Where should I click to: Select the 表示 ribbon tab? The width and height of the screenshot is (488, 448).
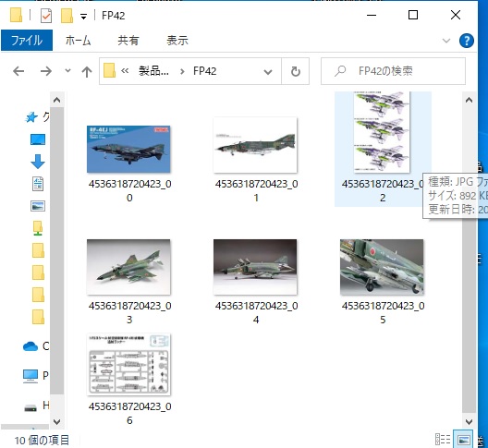coord(177,41)
